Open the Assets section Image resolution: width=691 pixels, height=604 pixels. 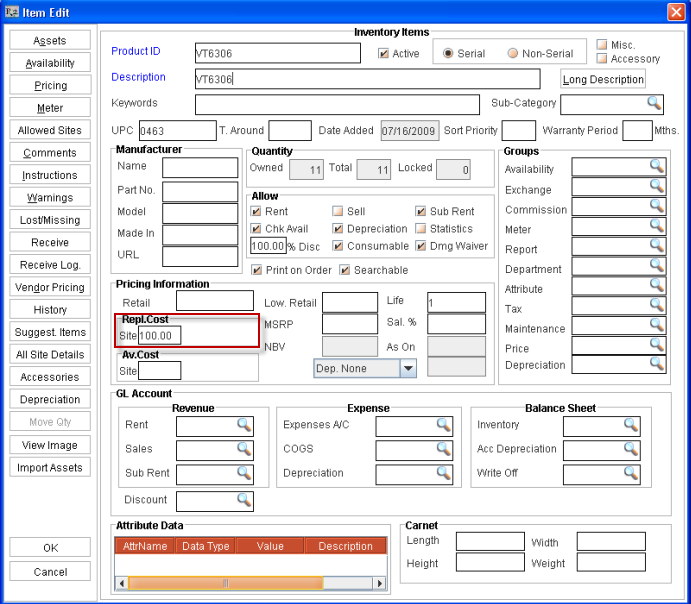50,41
